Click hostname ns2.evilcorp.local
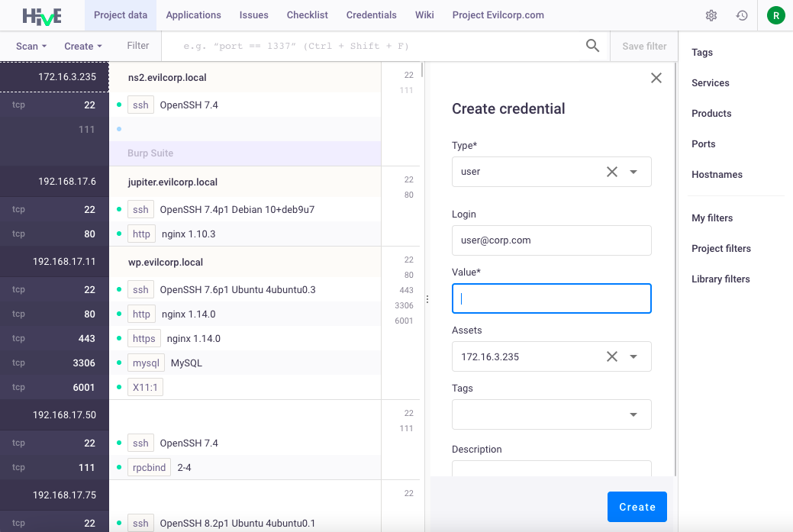793x532 pixels. pyautogui.click(x=167, y=77)
